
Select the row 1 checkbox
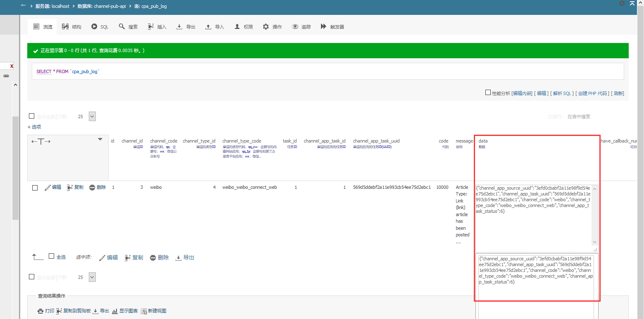pos(35,188)
